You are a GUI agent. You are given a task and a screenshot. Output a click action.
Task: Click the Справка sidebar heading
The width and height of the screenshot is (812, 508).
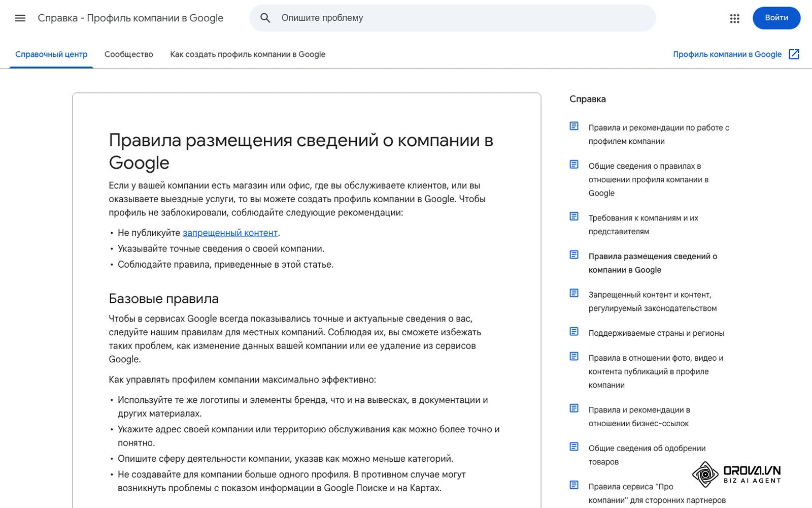[588, 99]
